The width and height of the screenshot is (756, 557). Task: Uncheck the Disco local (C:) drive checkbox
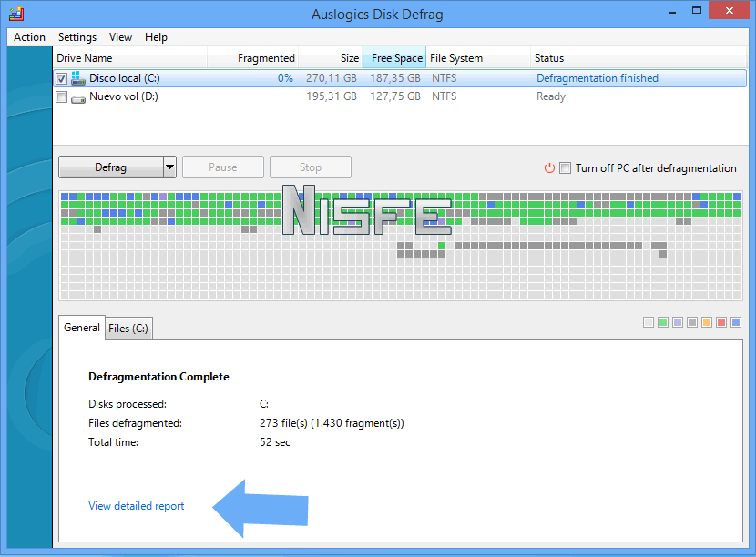pyautogui.click(x=62, y=79)
